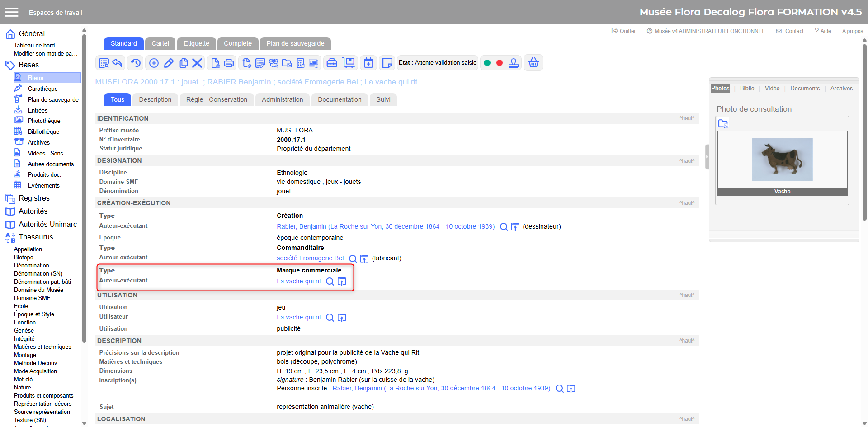Switch to the Régie - Conservation tab
The width and height of the screenshot is (868, 427).
pyautogui.click(x=217, y=99)
